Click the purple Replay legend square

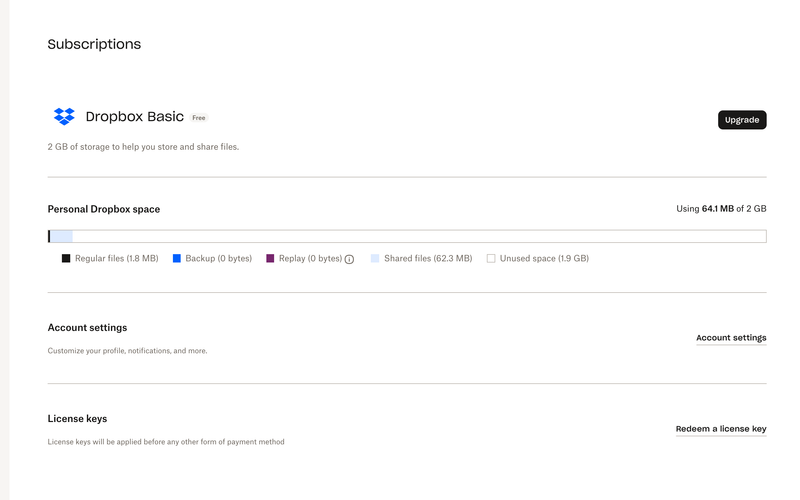pyautogui.click(x=270, y=258)
